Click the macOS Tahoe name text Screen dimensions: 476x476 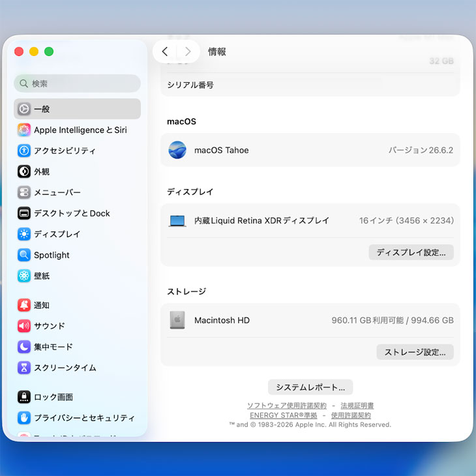[x=222, y=150]
